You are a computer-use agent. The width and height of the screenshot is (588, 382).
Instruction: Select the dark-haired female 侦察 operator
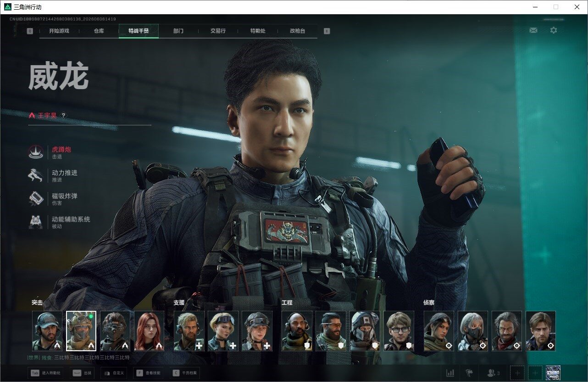439,331
